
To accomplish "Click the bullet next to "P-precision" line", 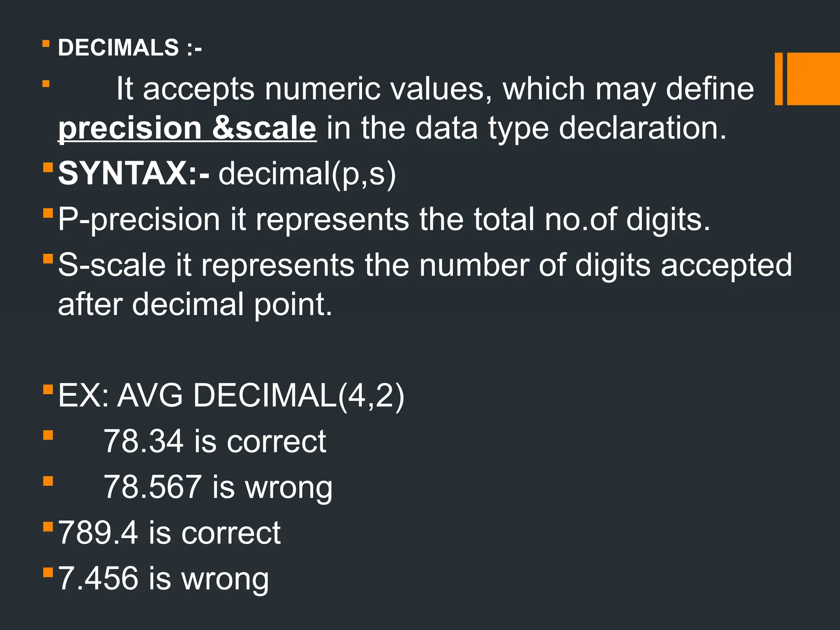I will point(48,213).
